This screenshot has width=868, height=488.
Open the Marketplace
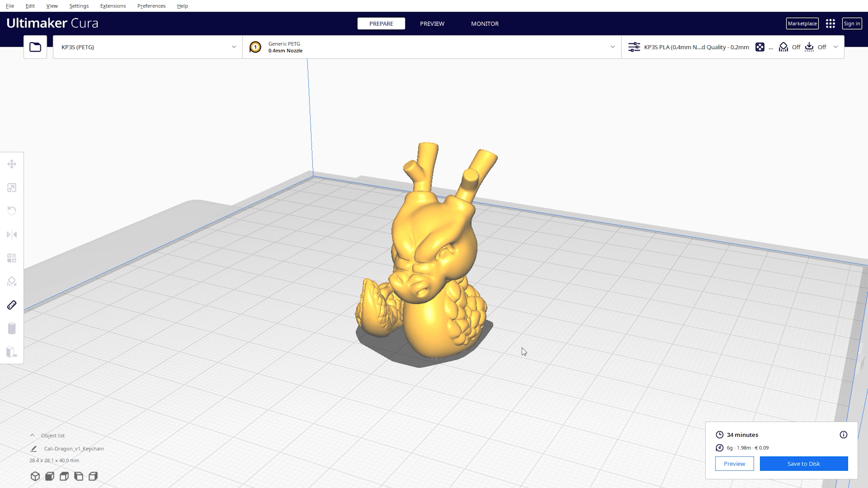pyautogui.click(x=802, y=23)
